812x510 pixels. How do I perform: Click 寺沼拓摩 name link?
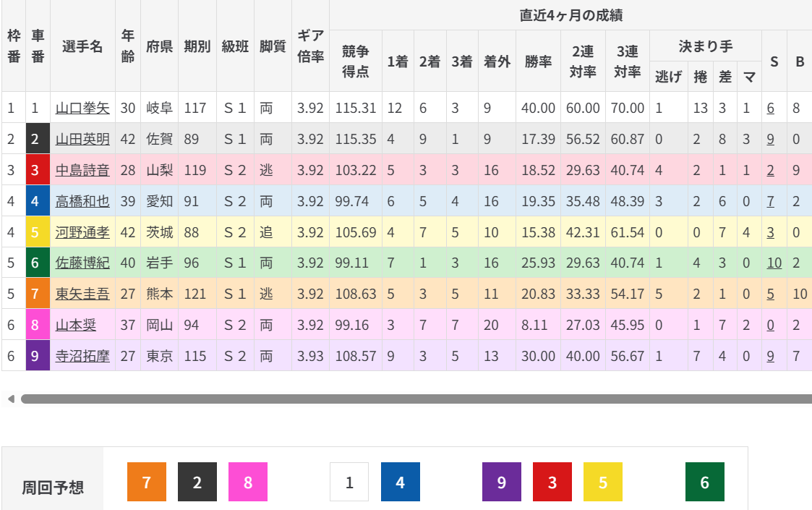[82, 356]
